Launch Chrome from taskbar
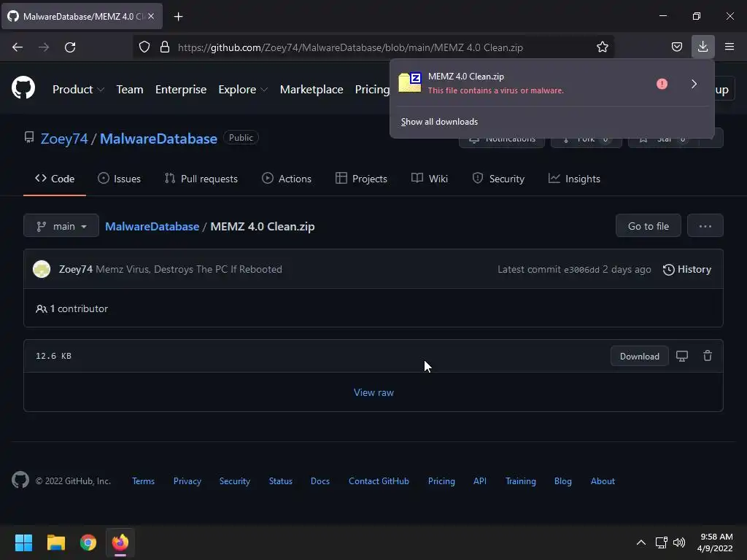The image size is (747, 560). coord(88,542)
